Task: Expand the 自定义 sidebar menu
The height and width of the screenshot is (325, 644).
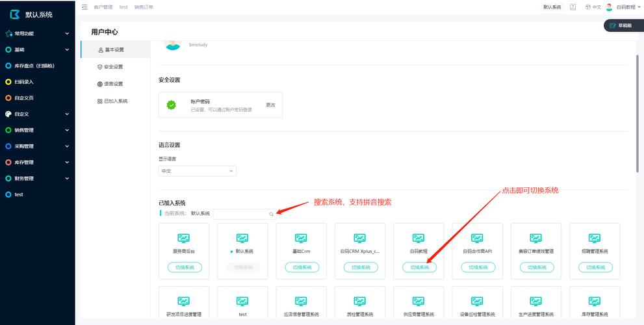Action: (38, 114)
